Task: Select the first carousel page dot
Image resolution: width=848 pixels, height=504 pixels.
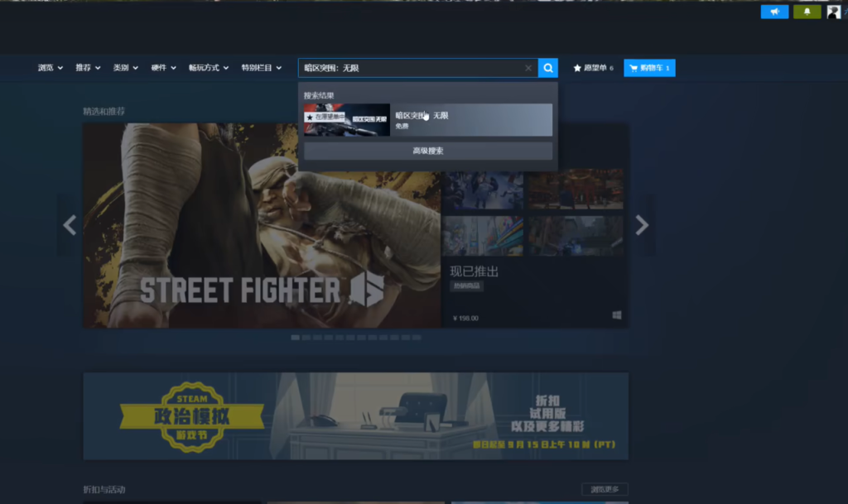Action: pyautogui.click(x=296, y=338)
